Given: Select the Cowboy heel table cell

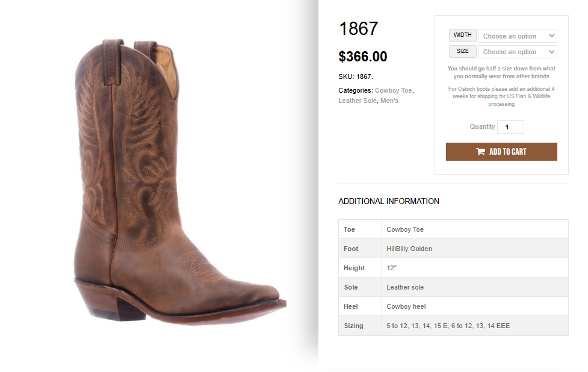Looking at the screenshot, I should [406, 306].
